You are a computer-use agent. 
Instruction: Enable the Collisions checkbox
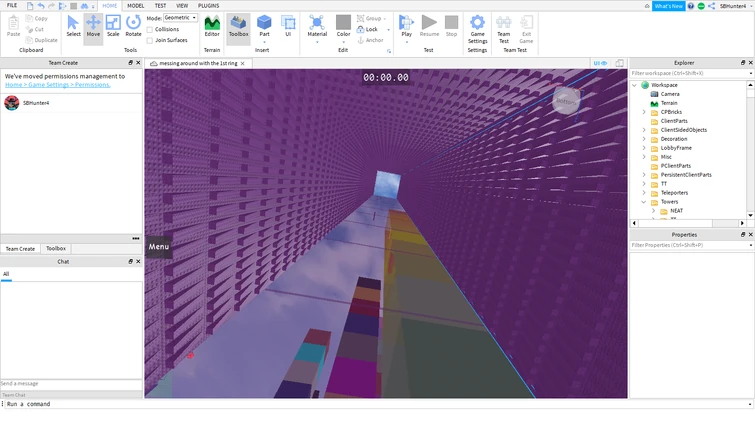[150, 29]
